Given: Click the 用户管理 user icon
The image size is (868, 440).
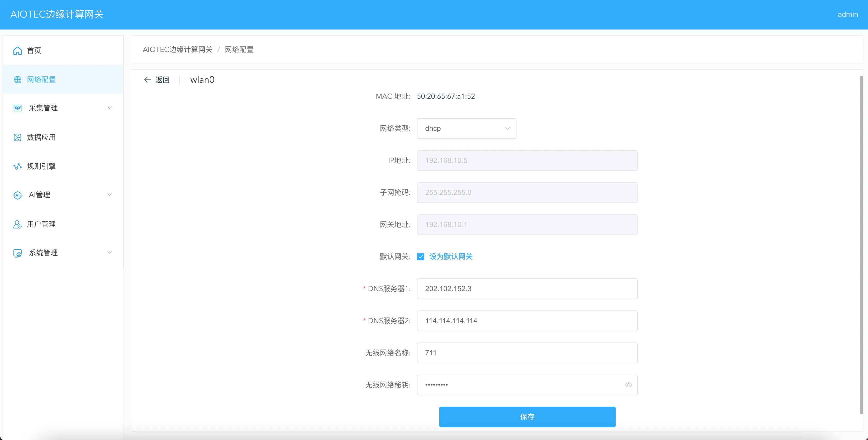Looking at the screenshot, I should click(x=18, y=224).
